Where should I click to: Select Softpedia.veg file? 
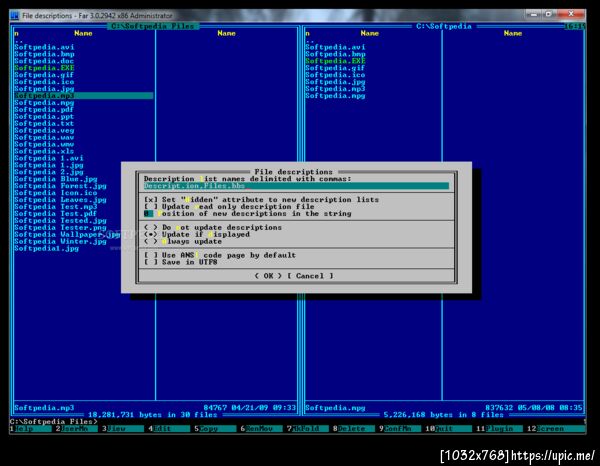coord(44,130)
